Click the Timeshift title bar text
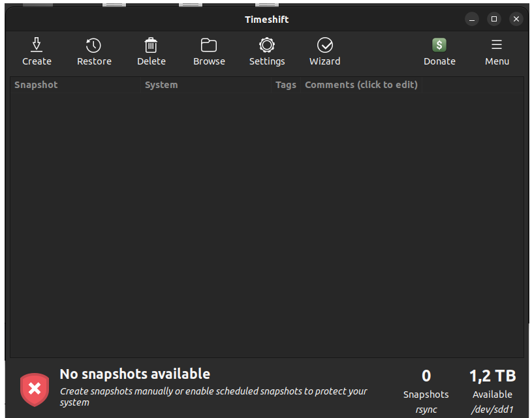The width and height of the screenshot is (532, 418). (267, 20)
